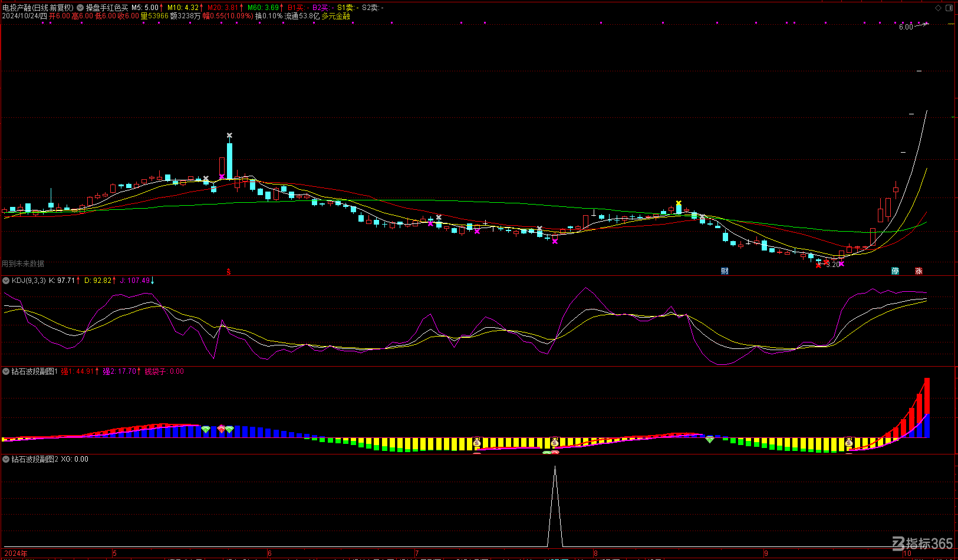The width and height of the screenshot is (958, 560).
Task: Click the XG: 0.00 value
Action: coord(75,459)
